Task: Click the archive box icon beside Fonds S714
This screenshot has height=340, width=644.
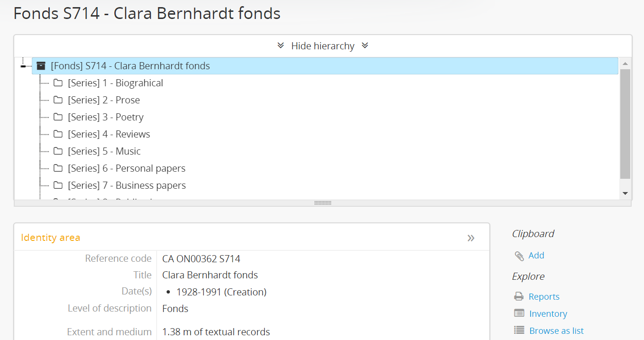Action: pos(41,66)
